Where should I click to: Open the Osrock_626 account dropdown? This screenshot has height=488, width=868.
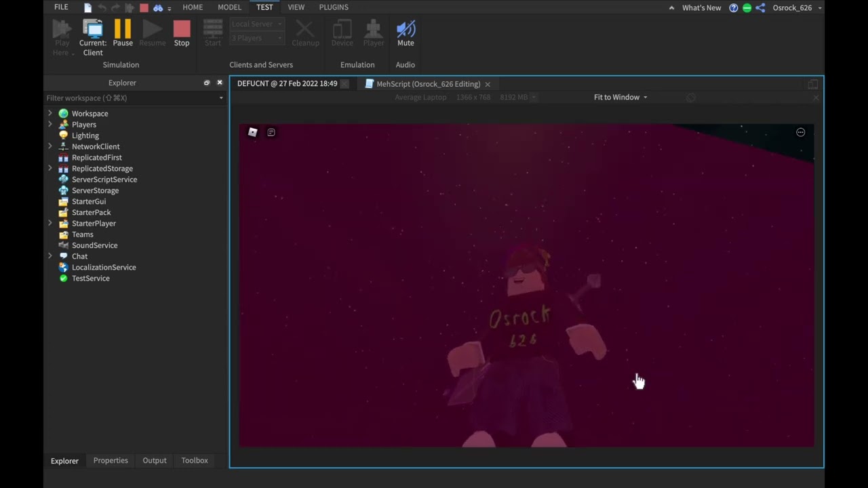tap(797, 8)
